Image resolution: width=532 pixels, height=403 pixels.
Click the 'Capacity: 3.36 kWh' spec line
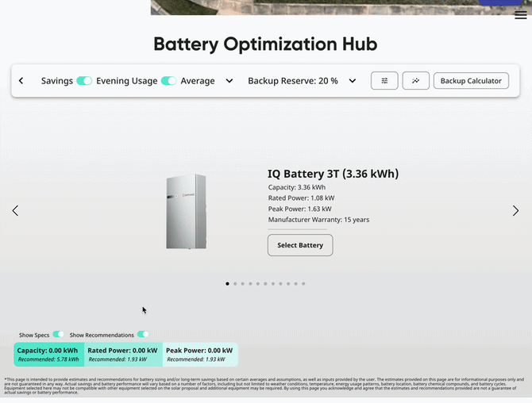[x=297, y=187]
